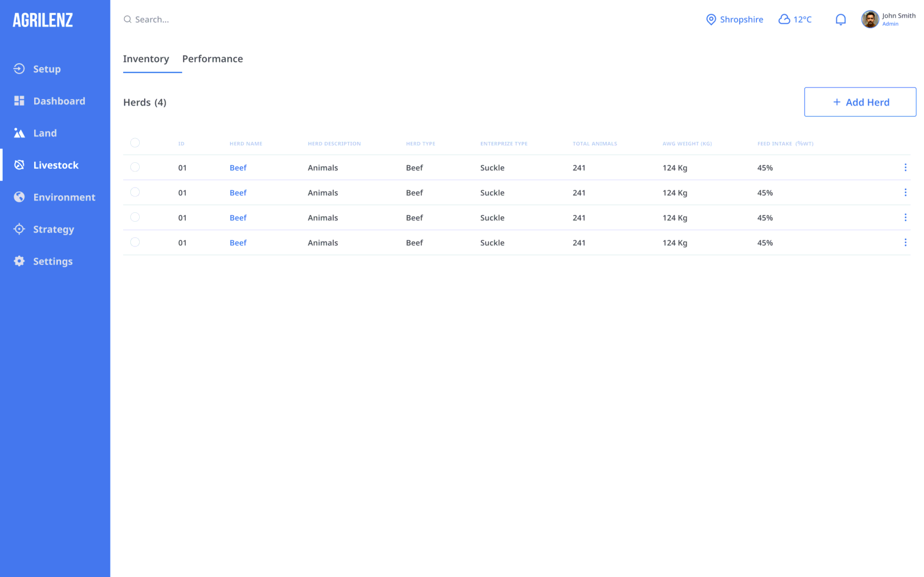
Task: Select the first herd row checkbox
Action: 135,167
